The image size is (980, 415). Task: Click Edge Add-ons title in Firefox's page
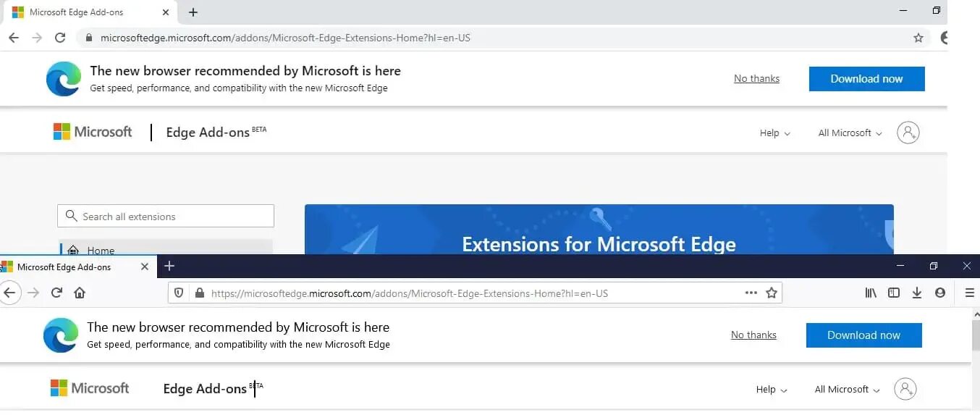pos(205,389)
